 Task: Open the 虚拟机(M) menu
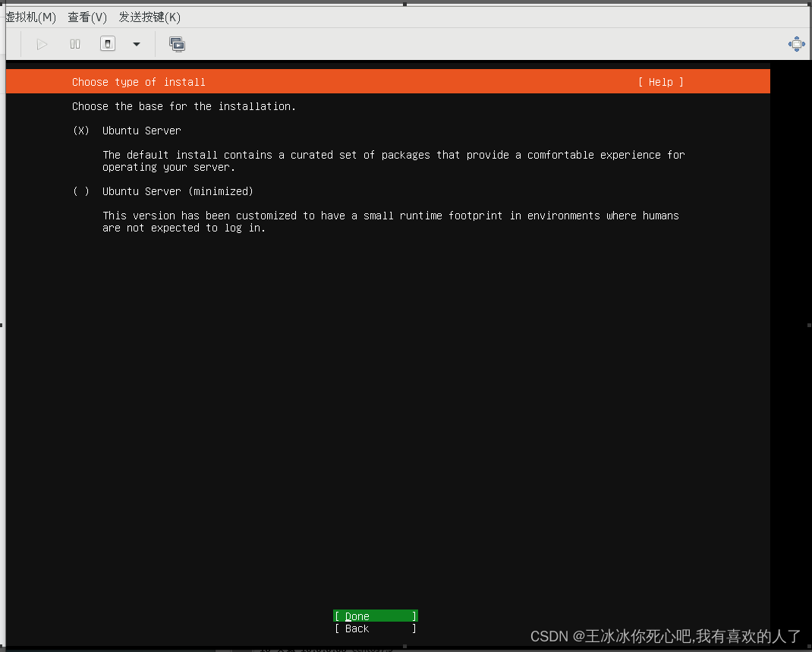point(30,17)
